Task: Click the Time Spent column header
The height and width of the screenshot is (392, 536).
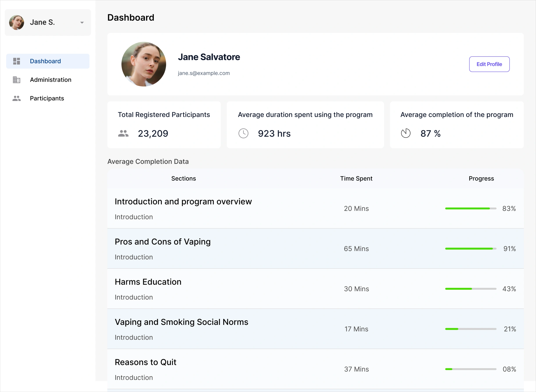Action: pyautogui.click(x=356, y=178)
